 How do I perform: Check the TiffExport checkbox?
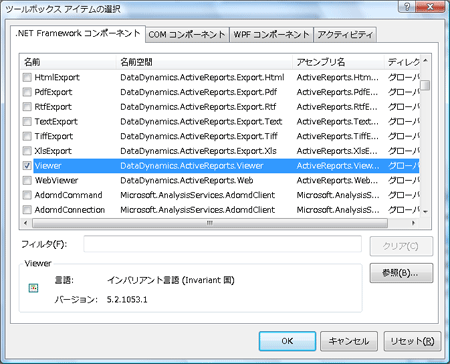(27, 136)
